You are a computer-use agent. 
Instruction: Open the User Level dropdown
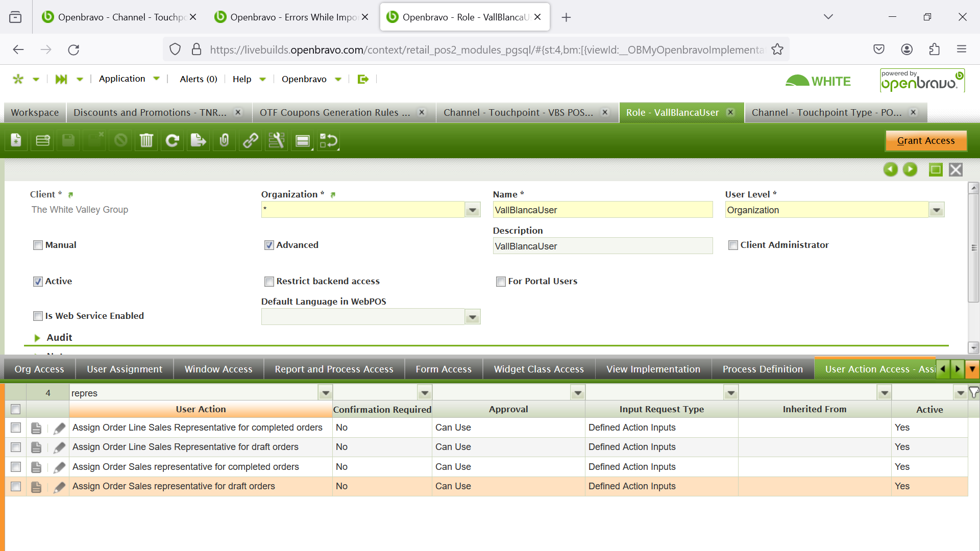(x=936, y=210)
